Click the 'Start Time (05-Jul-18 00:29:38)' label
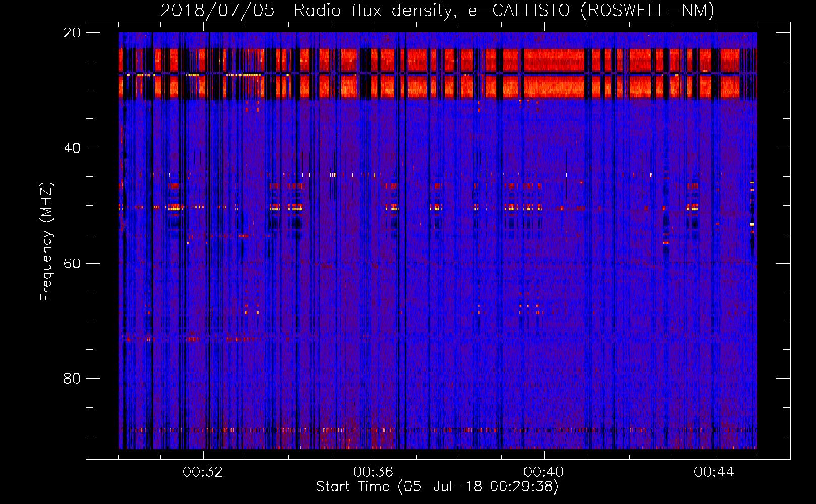This screenshot has height=504, width=816. coord(437,487)
